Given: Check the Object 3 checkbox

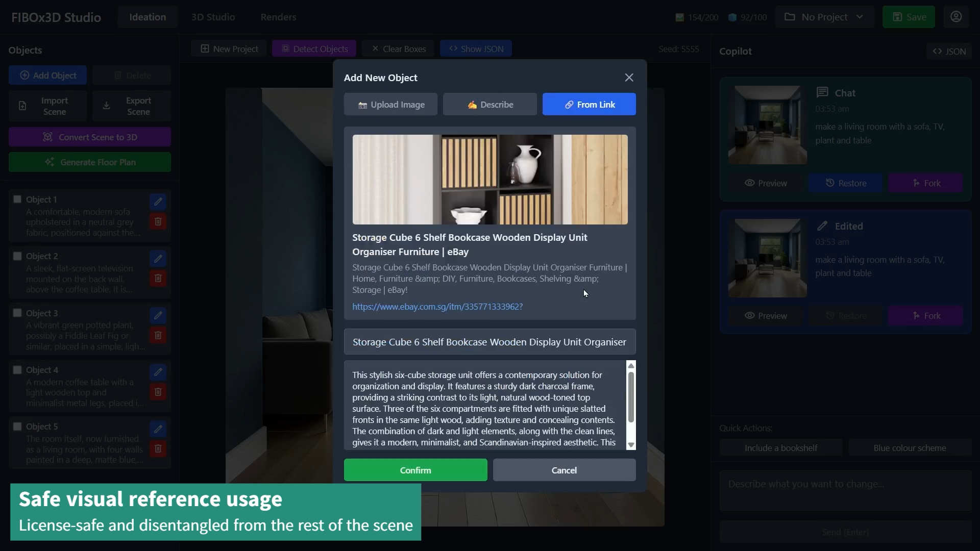Looking at the screenshot, I should (17, 313).
